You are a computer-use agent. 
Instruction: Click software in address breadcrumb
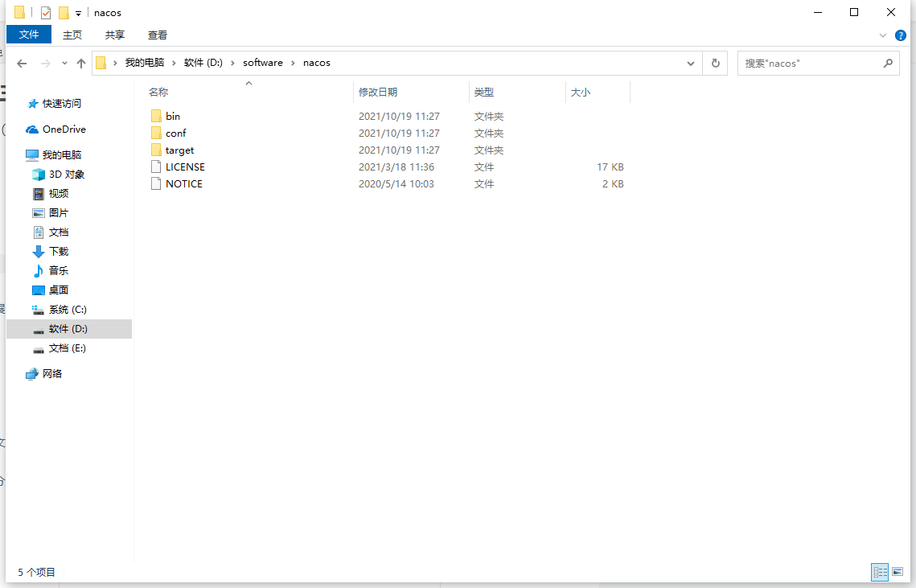pyautogui.click(x=263, y=63)
